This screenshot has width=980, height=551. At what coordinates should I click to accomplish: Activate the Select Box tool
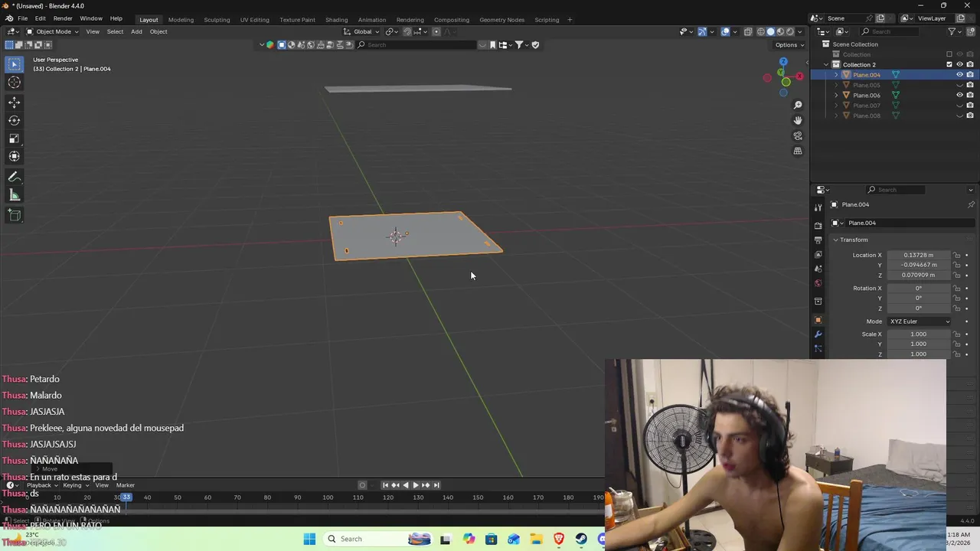[15, 64]
